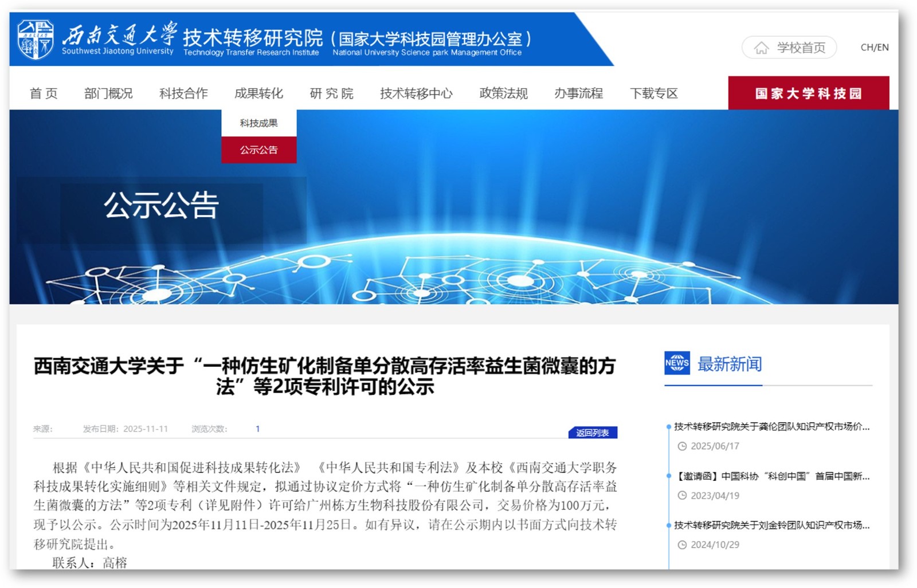Screen dimensions: 917x588
Task: Click the Southwest Jiaotong University crest logo
Action: pos(36,39)
